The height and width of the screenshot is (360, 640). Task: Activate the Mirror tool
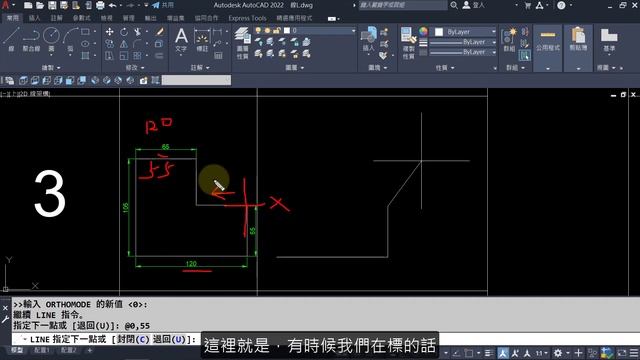(124, 44)
